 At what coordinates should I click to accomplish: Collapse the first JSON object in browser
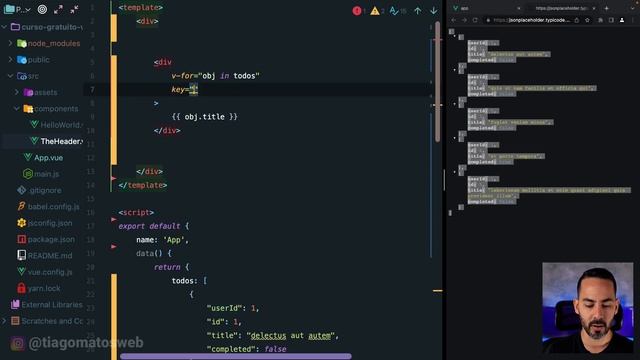coord(455,36)
